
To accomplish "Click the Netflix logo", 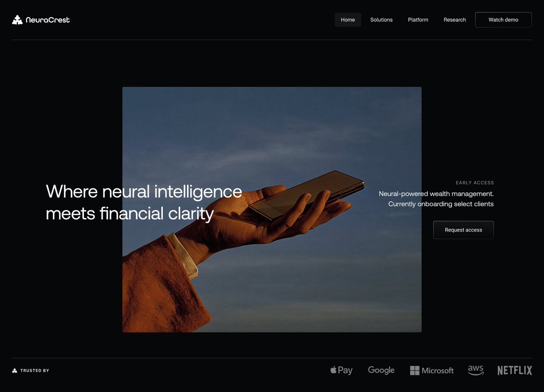I will tap(515, 370).
